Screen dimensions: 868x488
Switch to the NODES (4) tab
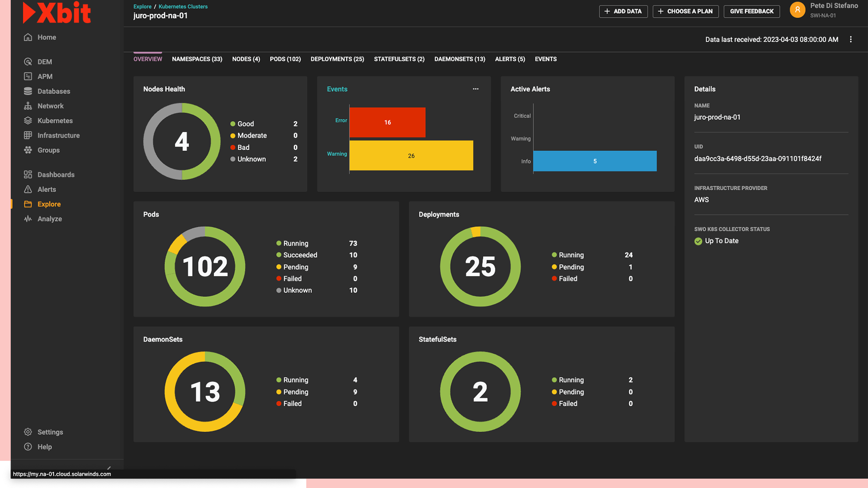coord(245,58)
